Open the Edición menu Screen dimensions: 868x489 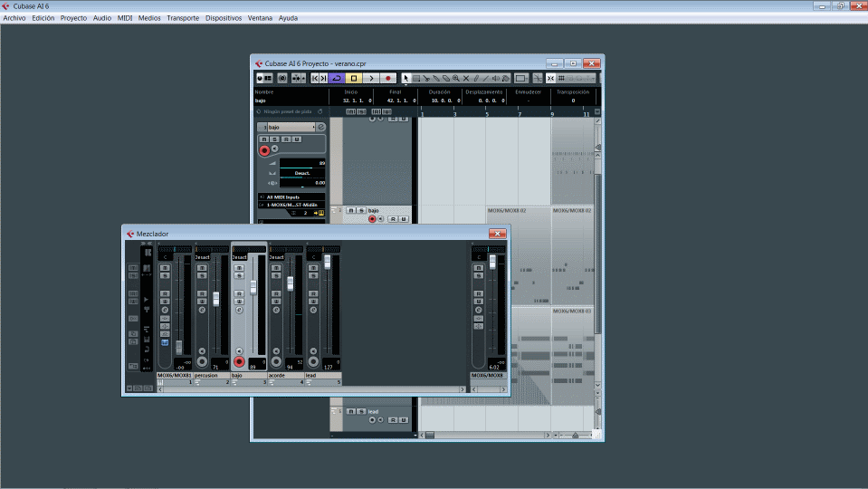(x=43, y=18)
